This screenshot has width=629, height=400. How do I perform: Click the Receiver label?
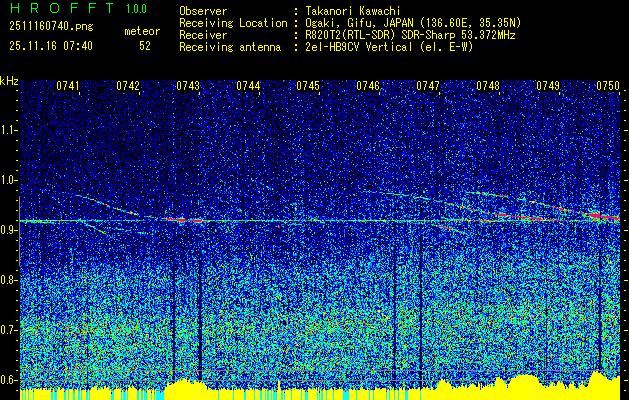tap(203, 35)
